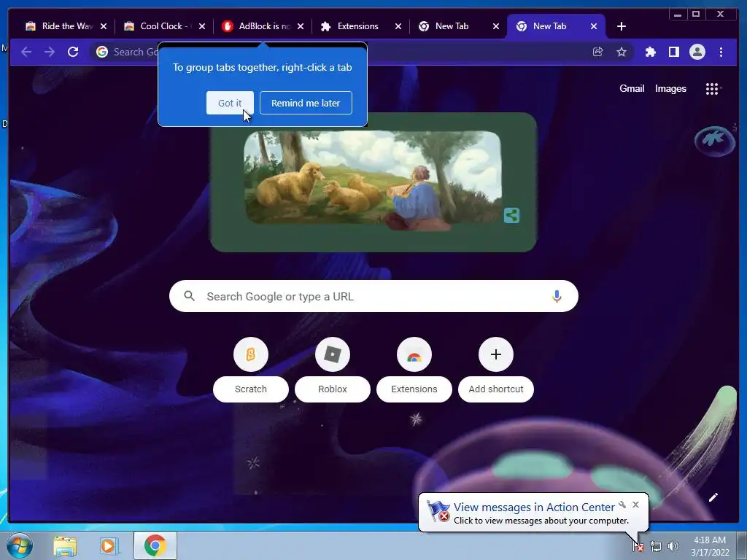
Task: Open the profile avatar menu
Action: point(697,52)
